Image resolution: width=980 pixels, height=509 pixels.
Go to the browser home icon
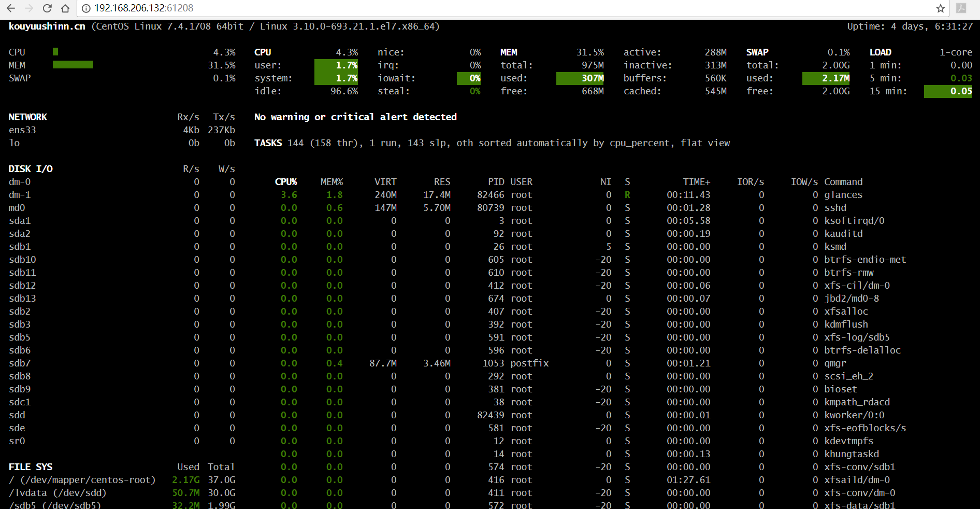click(x=65, y=8)
